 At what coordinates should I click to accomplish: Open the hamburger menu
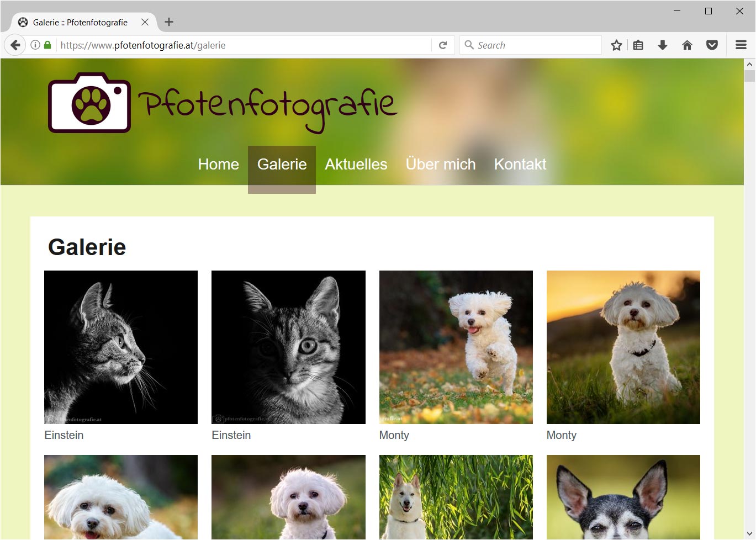coord(741,45)
